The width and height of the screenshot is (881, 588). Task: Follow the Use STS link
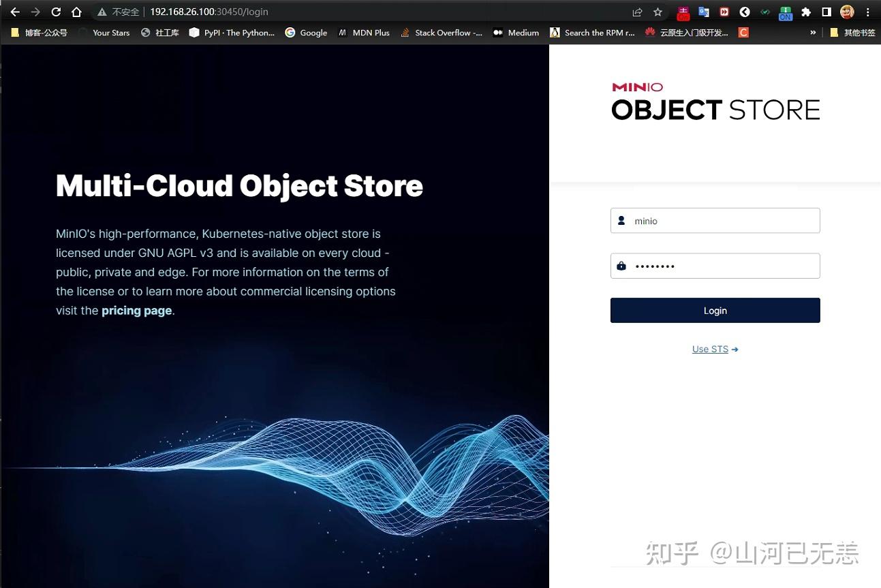715,349
